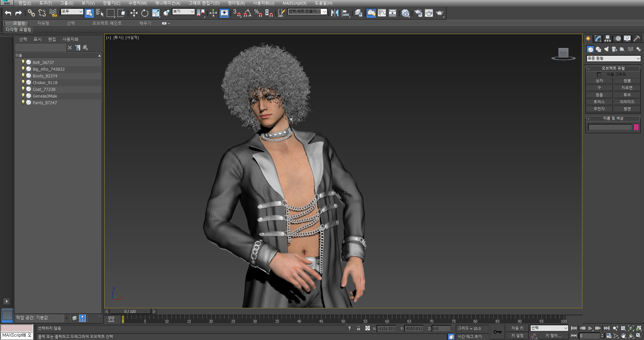The width and height of the screenshot is (644, 340).
Task: Enable the 자동 그리드 checkbox
Action: [x=599, y=74]
